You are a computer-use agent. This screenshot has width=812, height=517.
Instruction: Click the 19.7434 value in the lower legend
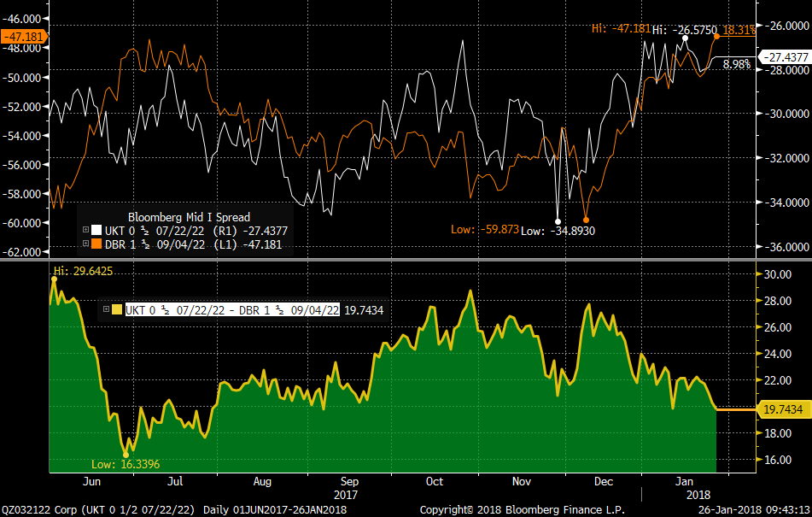(x=364, y=310)
